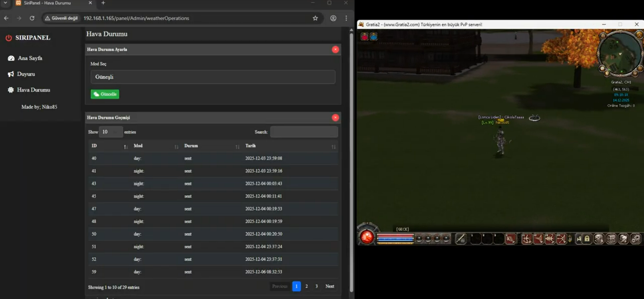Click the date 2025-12-06 08:32:53 cell
This screenshot has height=299, width=644.
[x=263, y=272]
